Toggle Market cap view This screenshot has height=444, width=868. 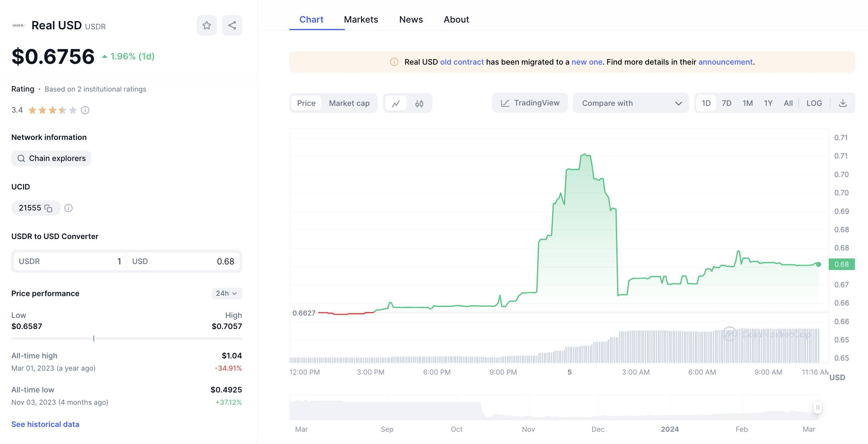point(349,103)
